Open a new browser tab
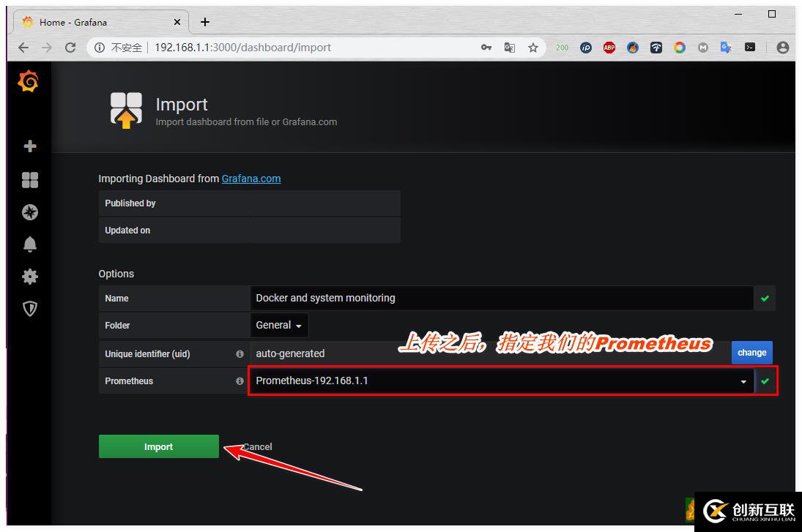 coord(205,22)
